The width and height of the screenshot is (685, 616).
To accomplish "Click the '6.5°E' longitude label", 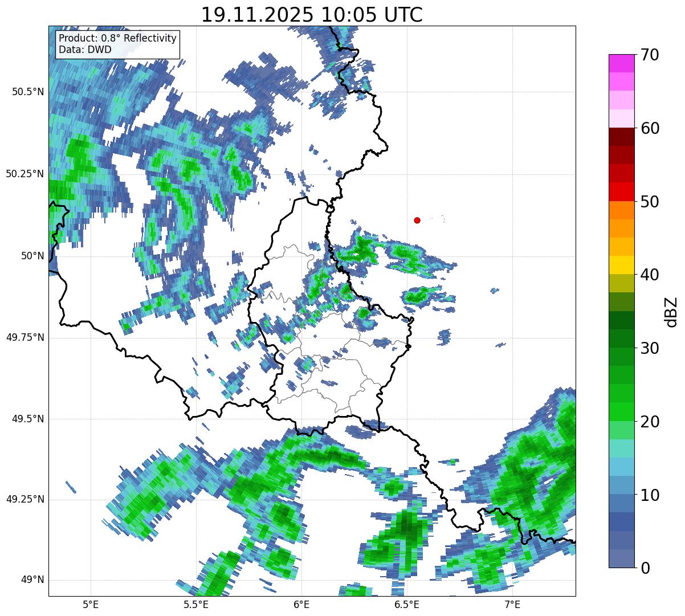I will (x=407, y=604).
